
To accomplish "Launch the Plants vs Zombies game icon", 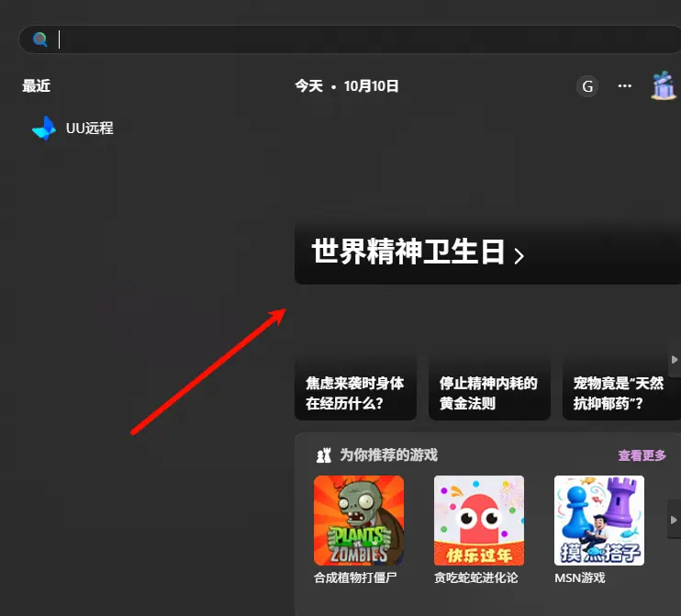I will 359,520.
